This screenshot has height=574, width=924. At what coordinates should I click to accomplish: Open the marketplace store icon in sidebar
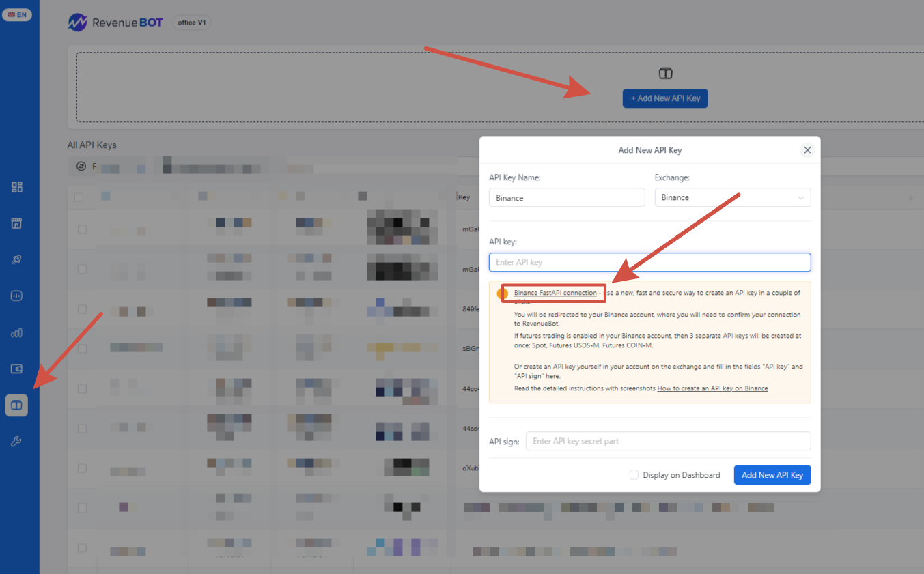click(x=17, y=223)
